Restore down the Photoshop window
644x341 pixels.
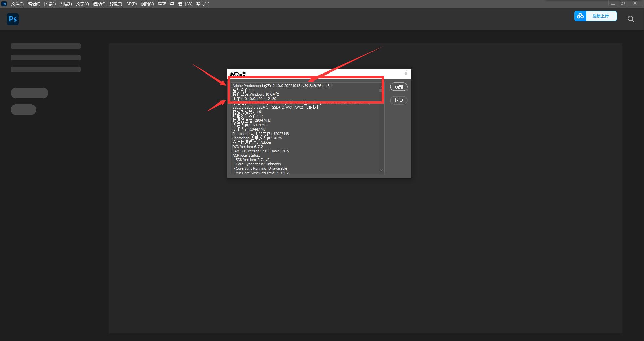tap(623, 4)
